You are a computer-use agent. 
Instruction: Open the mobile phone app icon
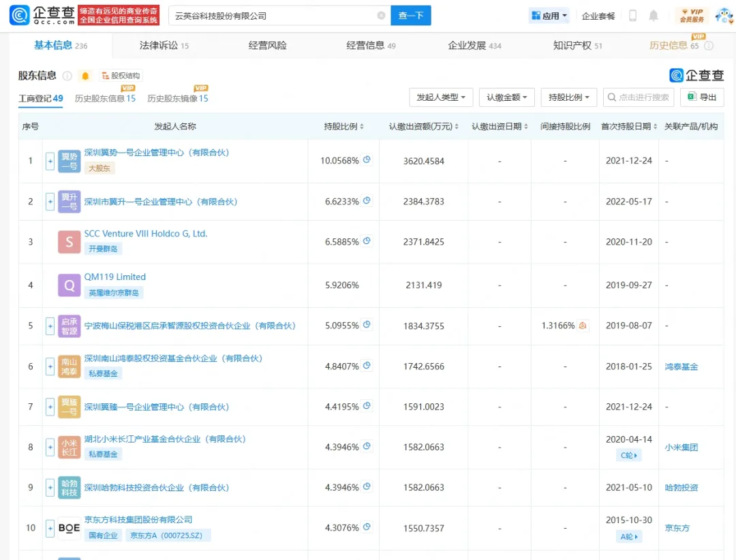coord(632,16)
